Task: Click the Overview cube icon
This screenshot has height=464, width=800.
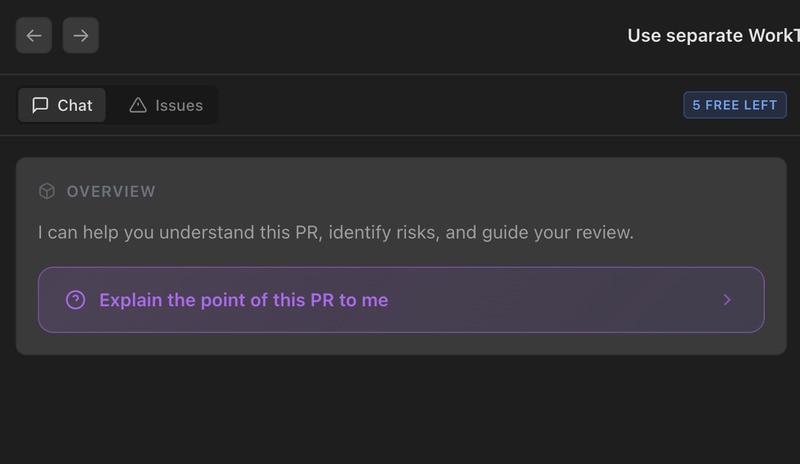Action: (x=47, y=191)
